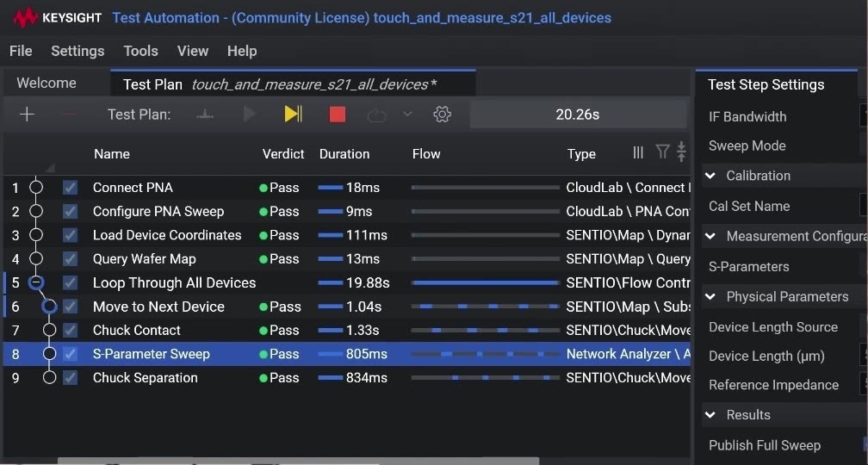Click the column chooser bars icon
The height and width of the screenshot is (465, 868).
point(638,152)
